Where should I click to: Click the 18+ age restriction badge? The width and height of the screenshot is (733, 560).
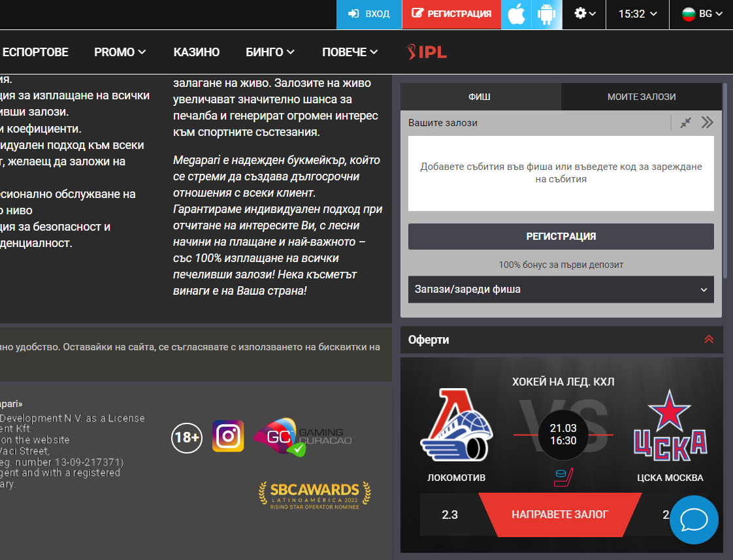click(x=187, y=438)
